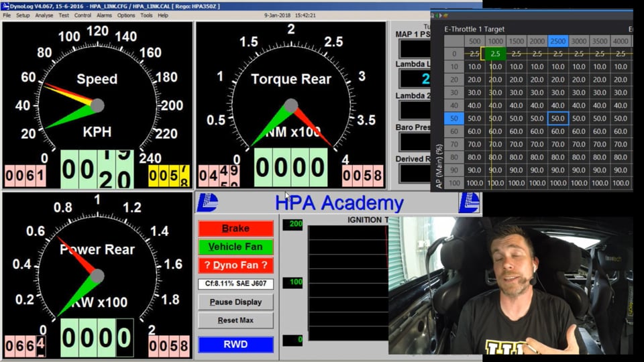The width and height of the screenshot is (644, 362).
Task: Click the HPA logo right of HPA Academy
Action: [x=469, y=202]
